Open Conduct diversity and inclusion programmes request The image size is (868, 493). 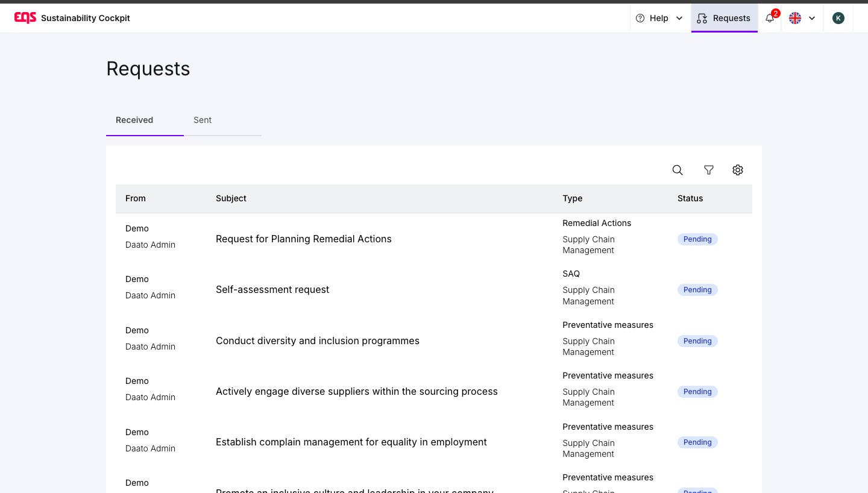coord(318,341)
